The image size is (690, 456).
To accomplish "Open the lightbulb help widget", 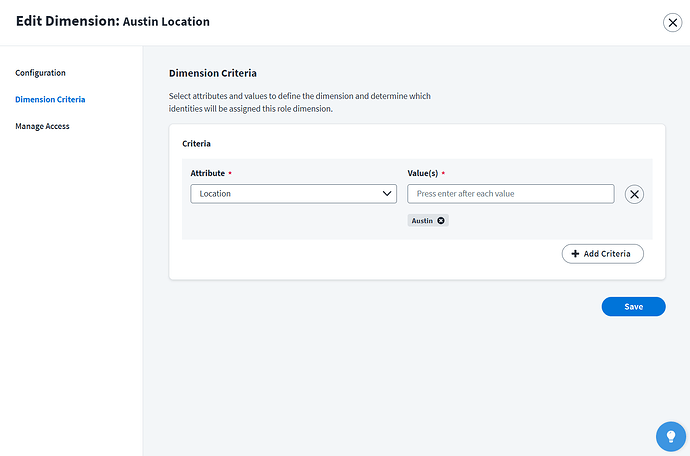I will point(670,436).
